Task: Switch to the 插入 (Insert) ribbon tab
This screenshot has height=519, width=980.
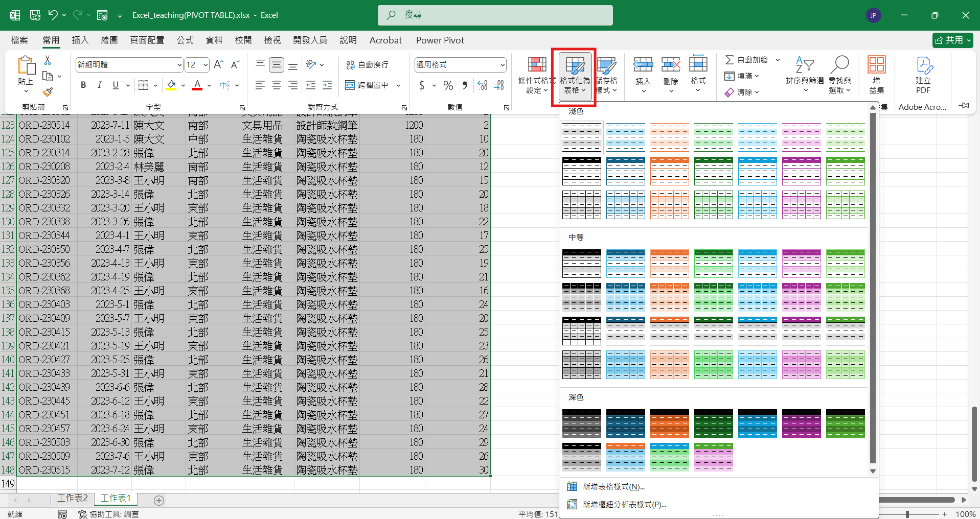Action: click(x=80, y=40)
